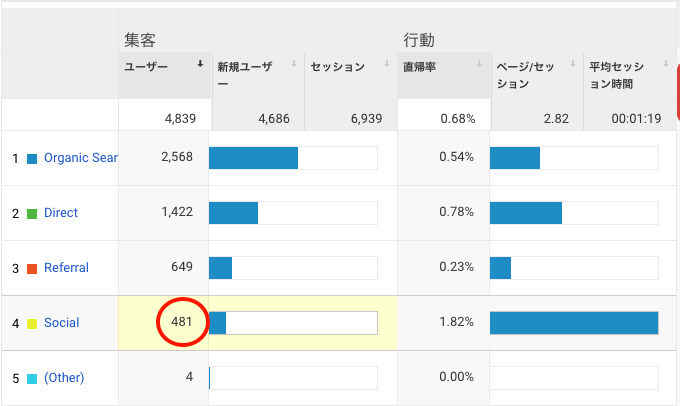Click the blue Organic Search color swatch

click(x=32, y=159)
